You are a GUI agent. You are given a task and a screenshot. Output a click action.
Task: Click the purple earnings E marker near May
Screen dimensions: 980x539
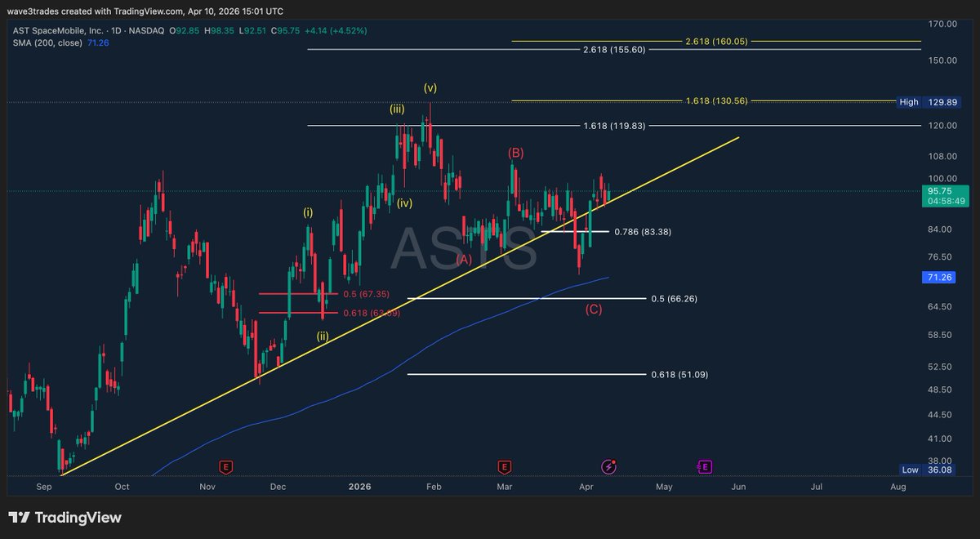[705, 466]
